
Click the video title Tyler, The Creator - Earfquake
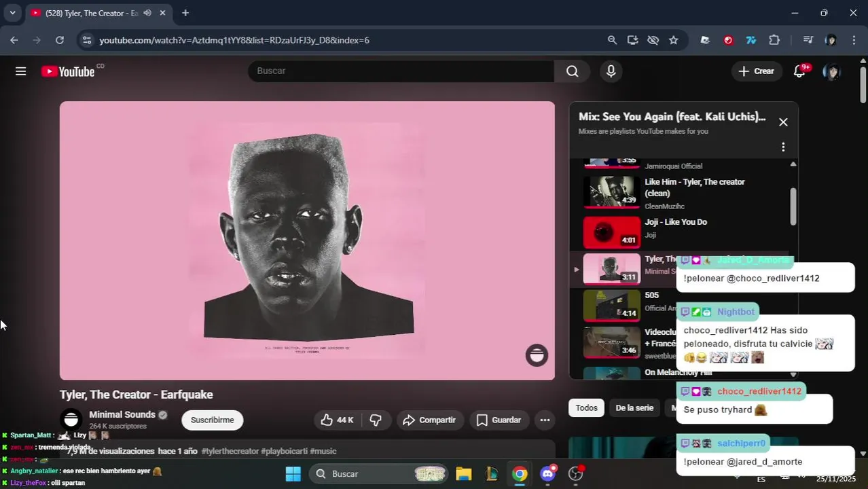coord(136,395)
